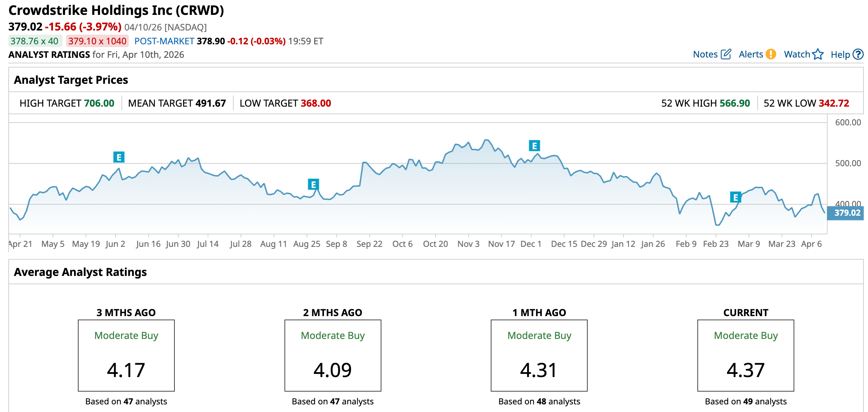Select the 2 MTHS AGO rating box
Image resolution: width=868 pixels, height=412 pixels.
click(x=333, y=356)
